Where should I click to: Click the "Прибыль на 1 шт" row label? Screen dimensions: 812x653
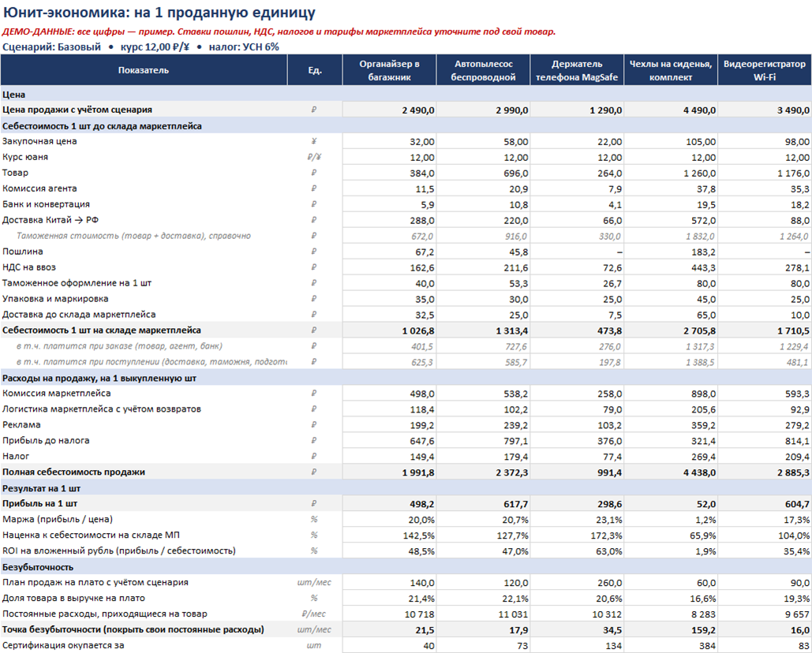[40, 503]
